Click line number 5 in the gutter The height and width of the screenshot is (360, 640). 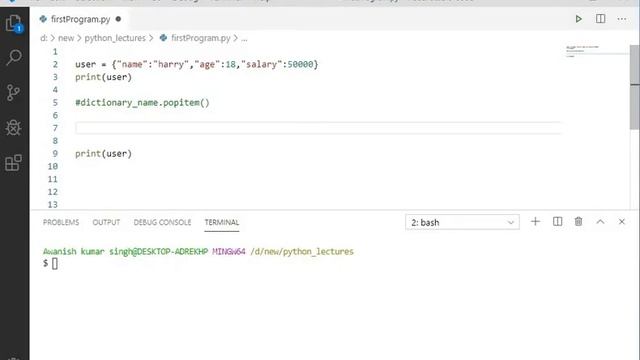point(55,102)
